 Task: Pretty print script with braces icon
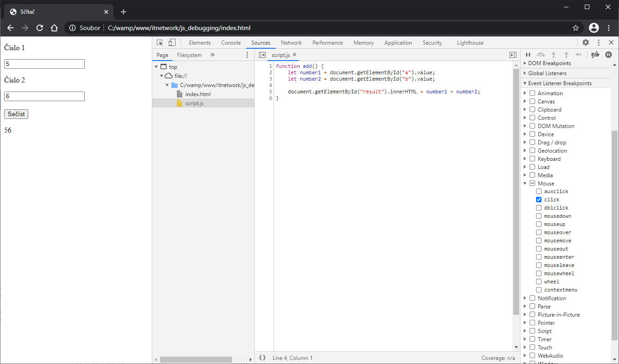pyautogui.click(x=262, y=358)
